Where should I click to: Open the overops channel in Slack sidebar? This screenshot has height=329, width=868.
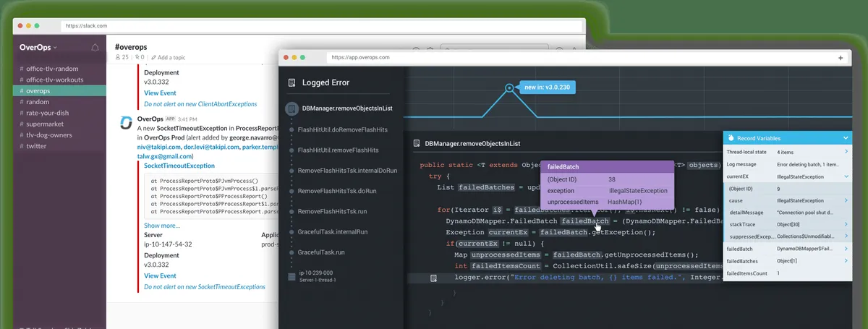[x=59, y=91]
